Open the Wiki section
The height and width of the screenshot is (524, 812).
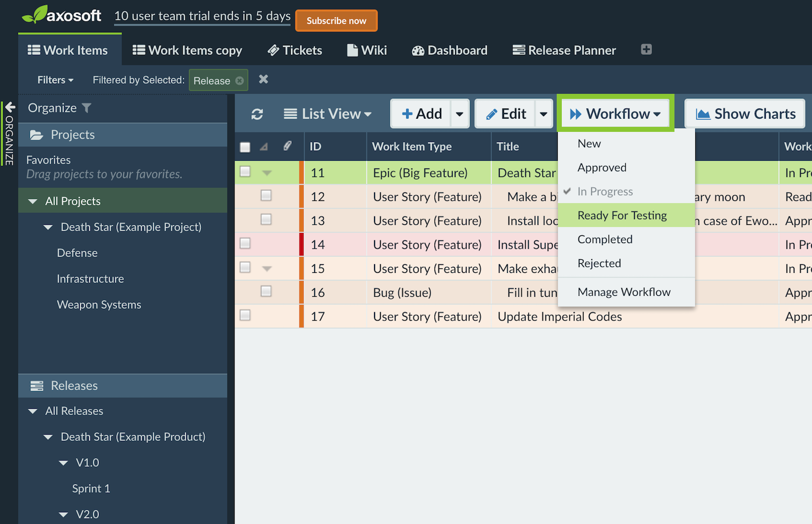[x=366, y=50]
